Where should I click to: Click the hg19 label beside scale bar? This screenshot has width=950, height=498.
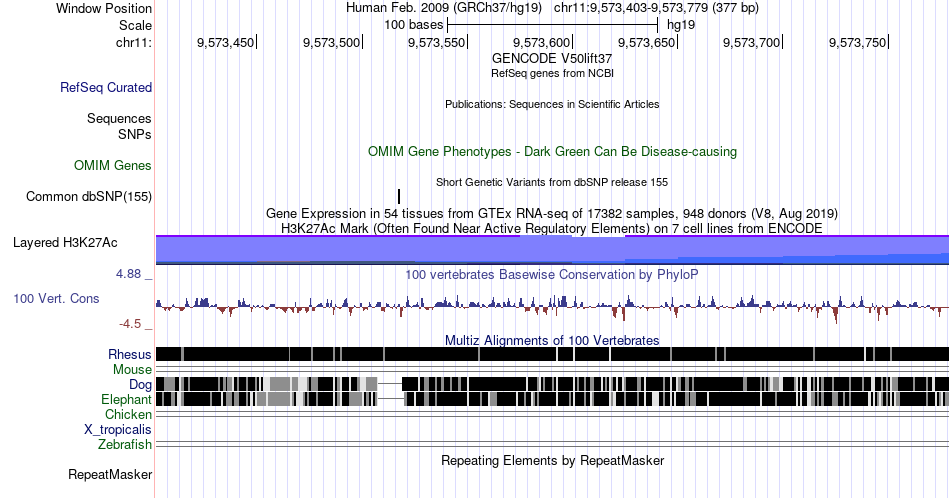pos(681,25)
